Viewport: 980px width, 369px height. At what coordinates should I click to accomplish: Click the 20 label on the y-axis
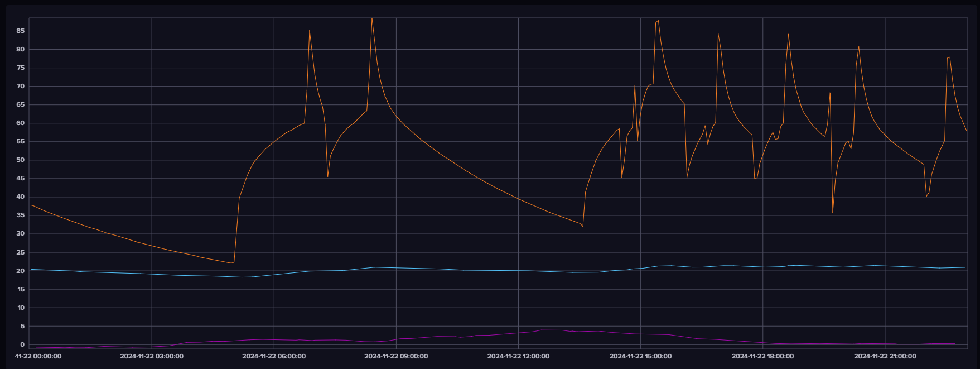(21, 271)
